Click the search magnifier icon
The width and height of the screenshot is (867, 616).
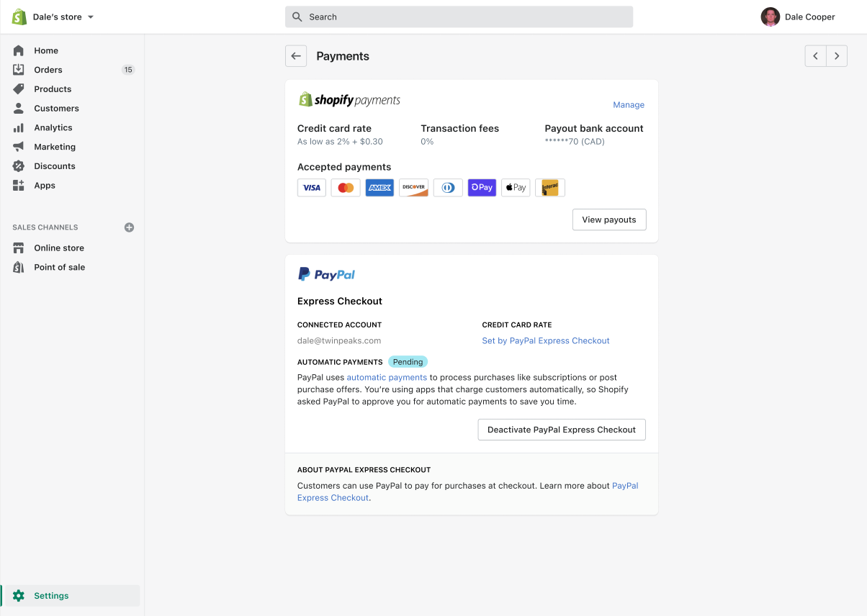[x=297, y=17]
